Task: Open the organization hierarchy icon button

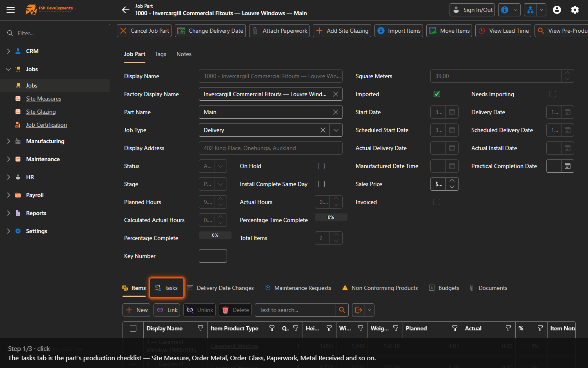Action: (x=530, y=10)
